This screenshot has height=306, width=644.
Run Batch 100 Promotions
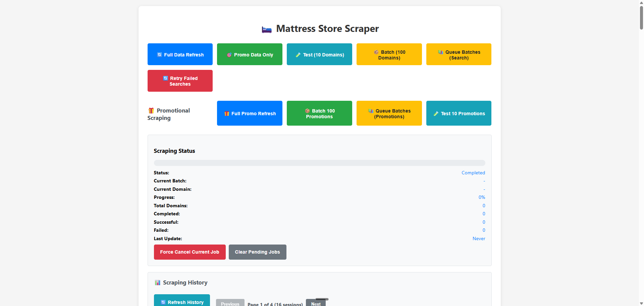click(319, 113)
